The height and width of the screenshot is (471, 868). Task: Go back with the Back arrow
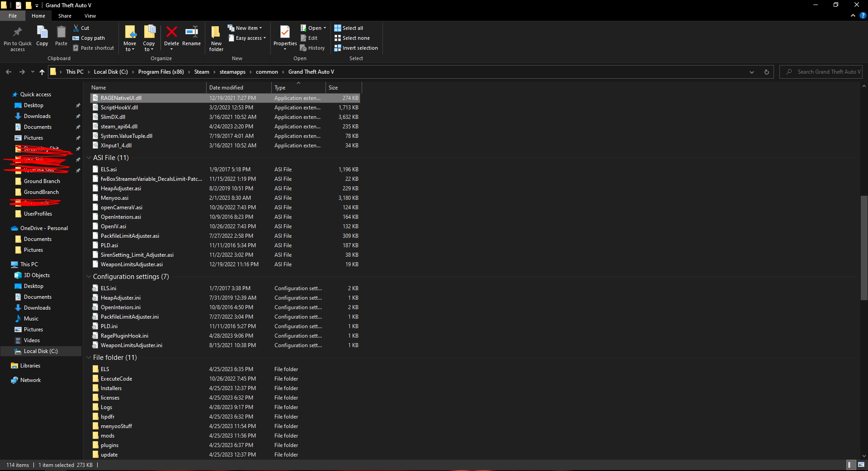coord(9,72)
